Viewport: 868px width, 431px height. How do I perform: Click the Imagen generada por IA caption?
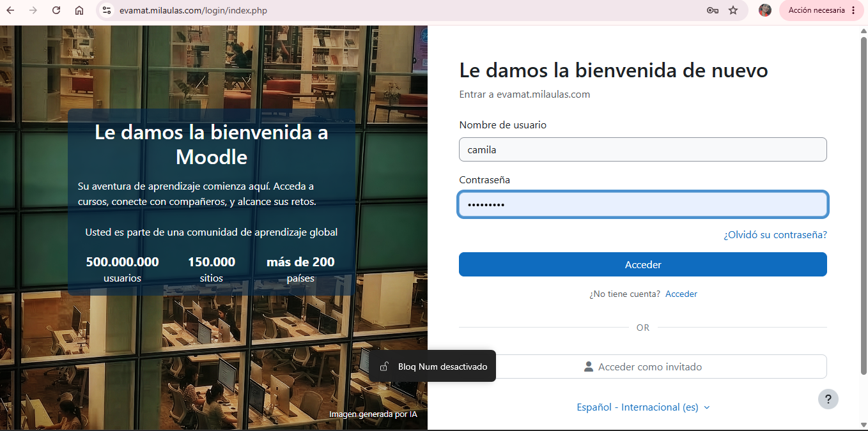point(373,414)
